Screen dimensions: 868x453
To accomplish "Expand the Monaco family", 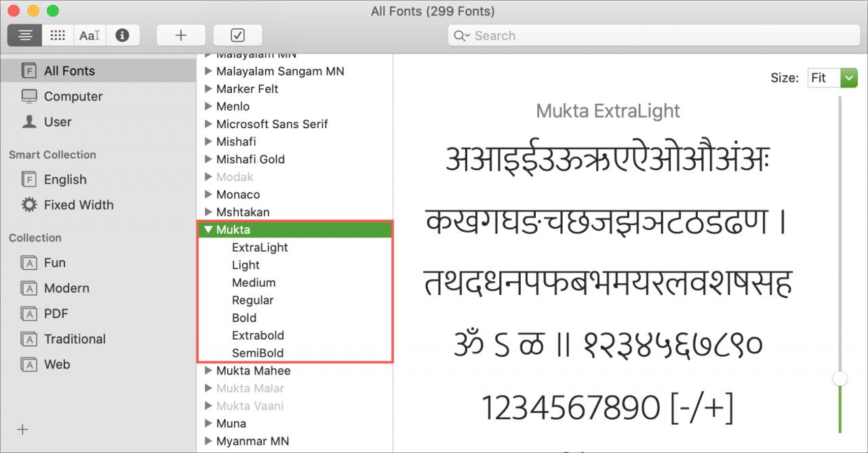I will (208, 195).
